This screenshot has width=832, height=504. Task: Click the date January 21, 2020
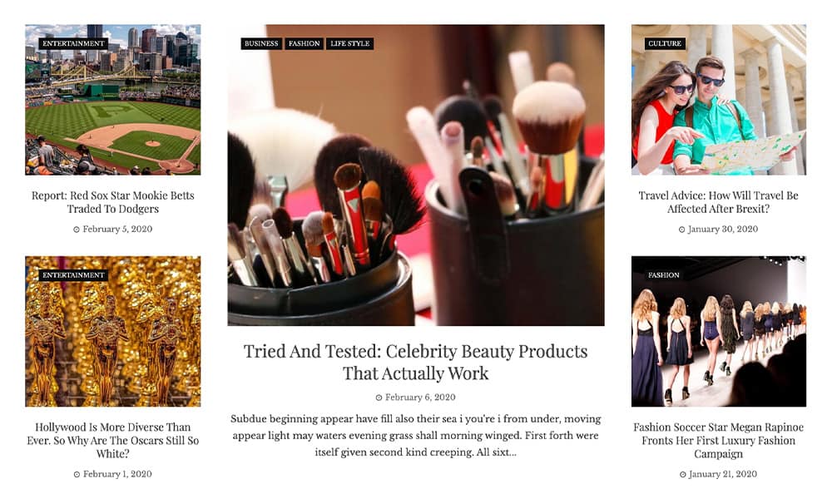(x=723, y=474)
